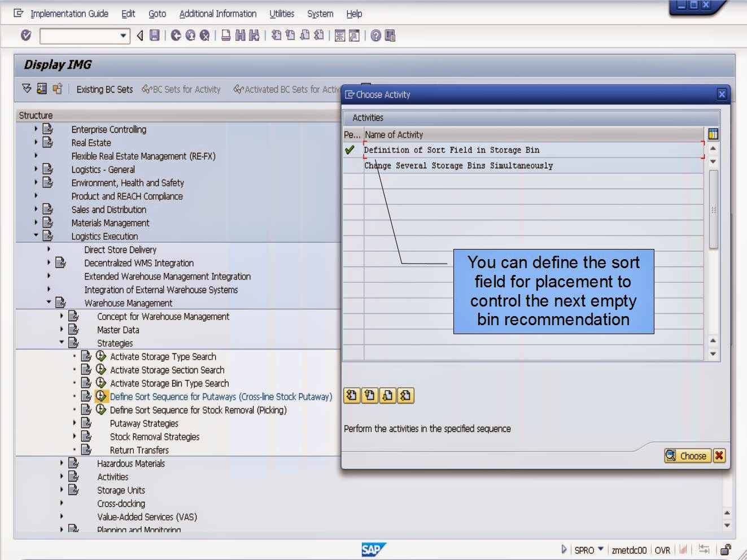Image resolution: width=747 pixels, height=560 pixels.
Task: Collapse the Warehouse Management node
Action: 49,303
